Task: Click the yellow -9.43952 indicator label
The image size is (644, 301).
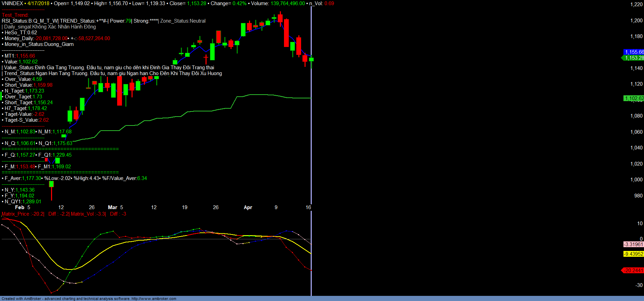Action: click(633, 254)
